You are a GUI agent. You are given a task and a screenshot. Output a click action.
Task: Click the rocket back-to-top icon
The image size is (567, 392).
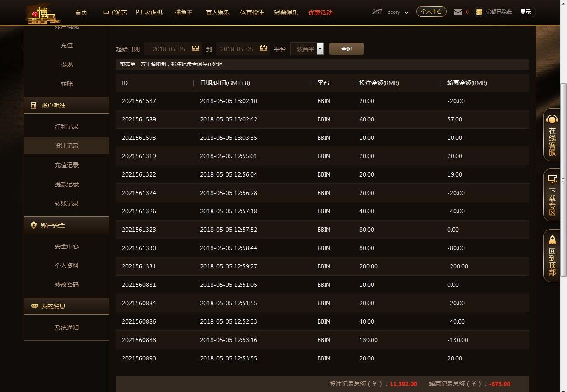pyautogui.click(x=552, y=239)
